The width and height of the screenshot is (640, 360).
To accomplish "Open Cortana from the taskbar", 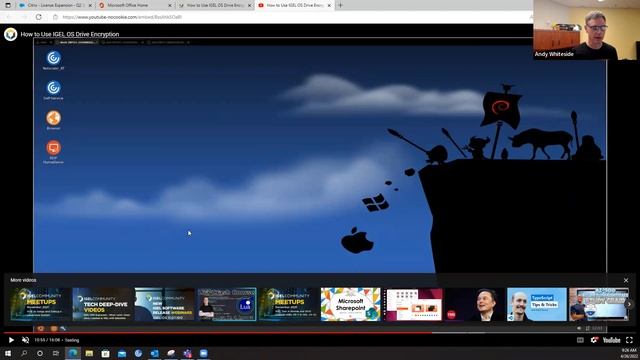I will tap(40, 353).
